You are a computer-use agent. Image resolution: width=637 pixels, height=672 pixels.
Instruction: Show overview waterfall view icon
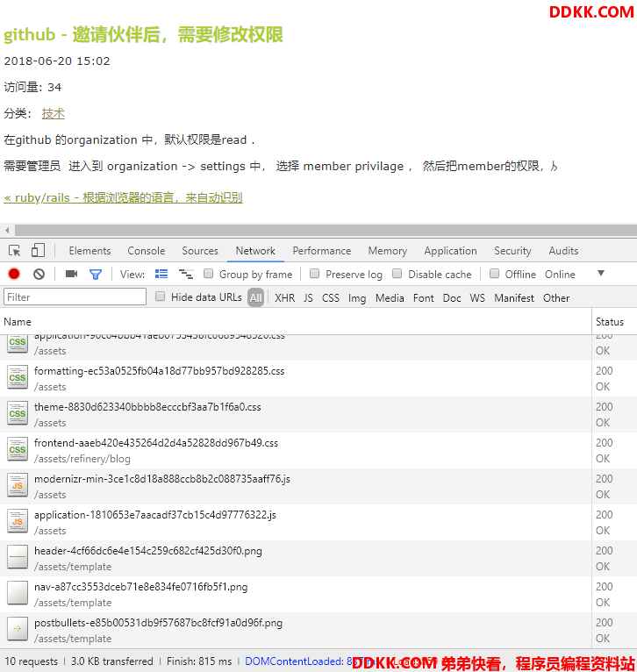pyautogui.click(x=186, y=274)
